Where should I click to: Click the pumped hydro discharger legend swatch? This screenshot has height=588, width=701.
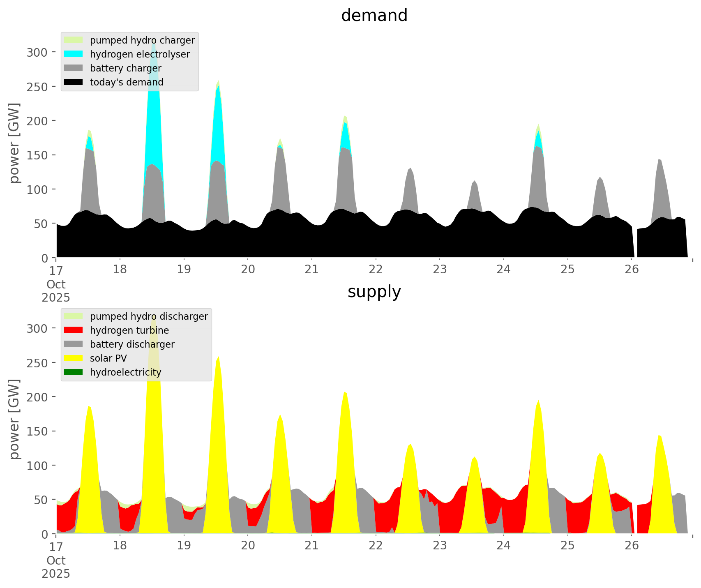click(x=74, y=316)
